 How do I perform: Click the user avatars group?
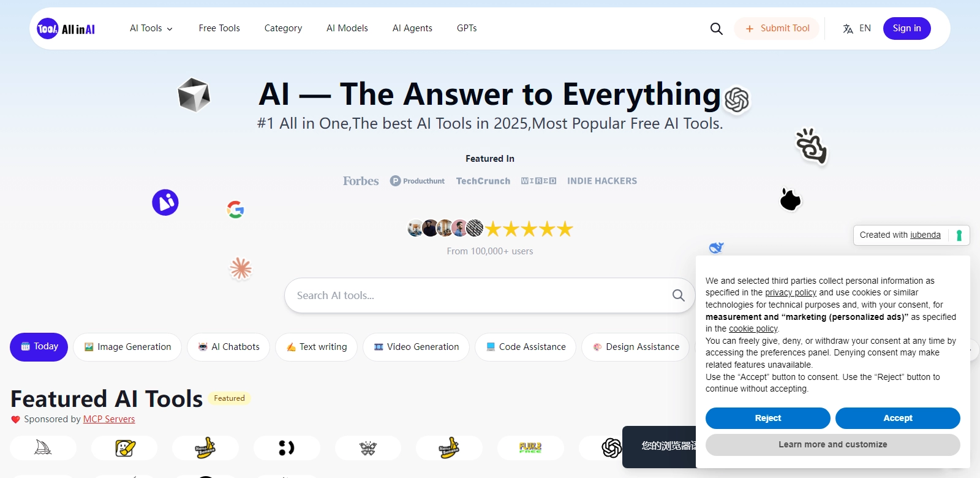(445, 228)
